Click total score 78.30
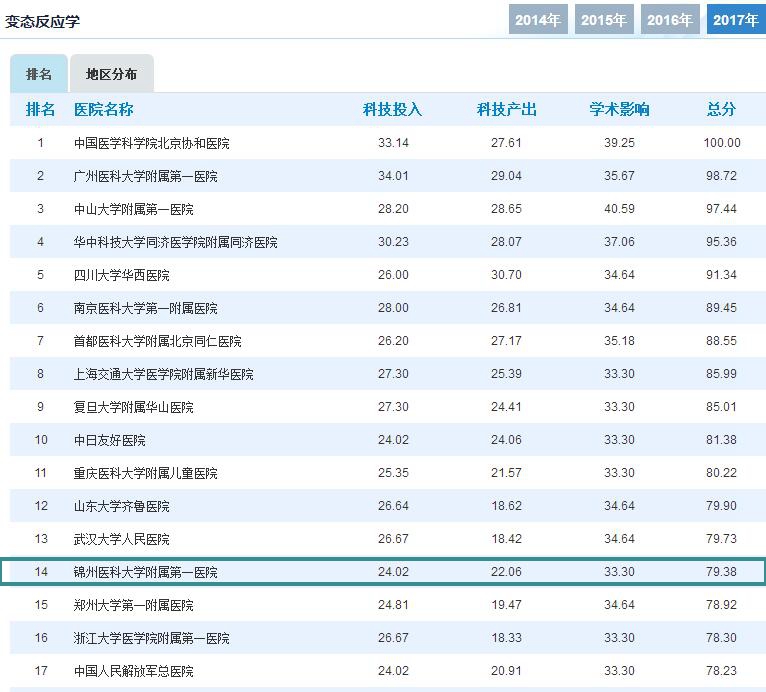This screenshot has height=692, width=766. pos(722,638)
